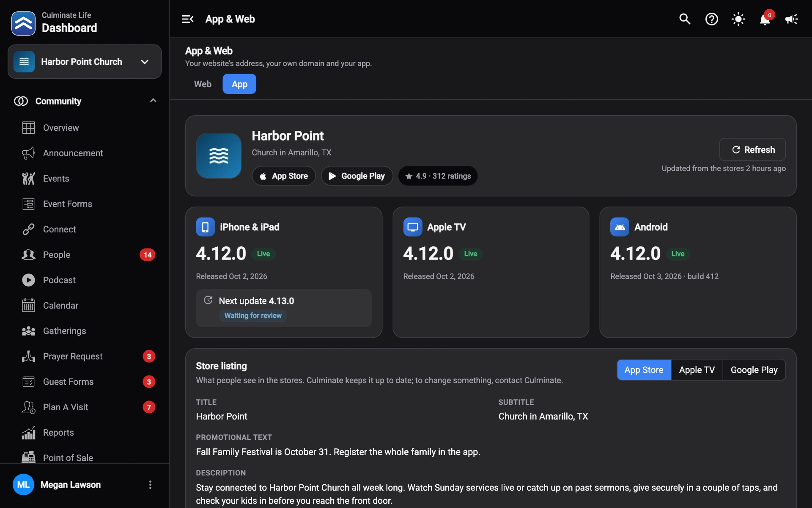Viewport: 812px width, 508px height.
Task: Open the megaphone announcements icon in top bar
Action: click(792, 19)
